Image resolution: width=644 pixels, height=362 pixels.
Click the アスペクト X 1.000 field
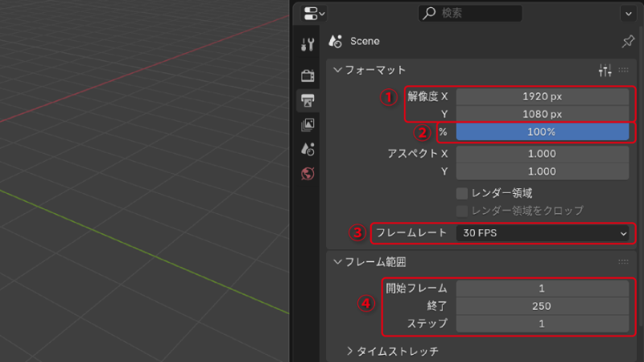[x=542, y=154]
